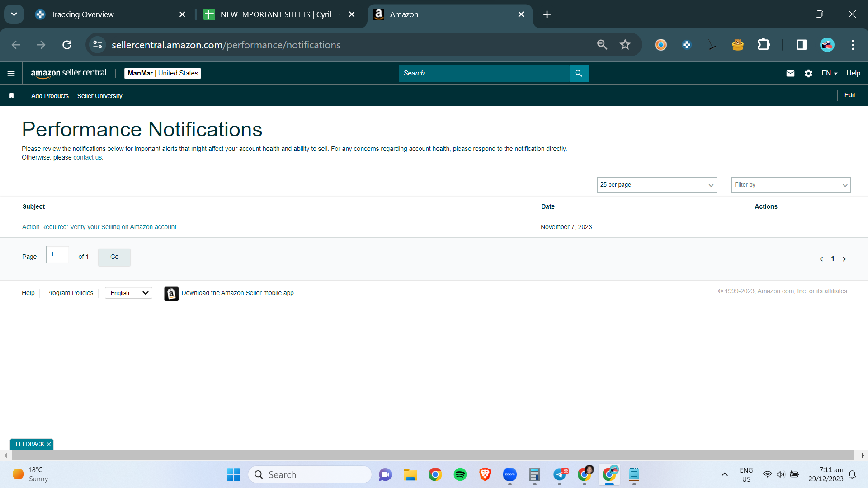Viewport: 868px width, 488px height.
Task: Click the Amazon Seller Central logo
Action: pos(69,73)
